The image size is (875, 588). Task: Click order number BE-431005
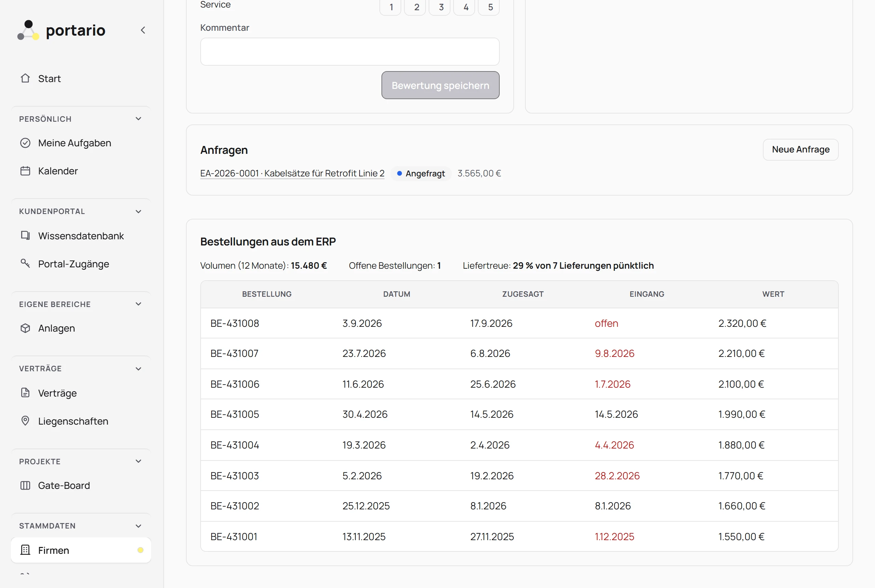click(235, 414)
